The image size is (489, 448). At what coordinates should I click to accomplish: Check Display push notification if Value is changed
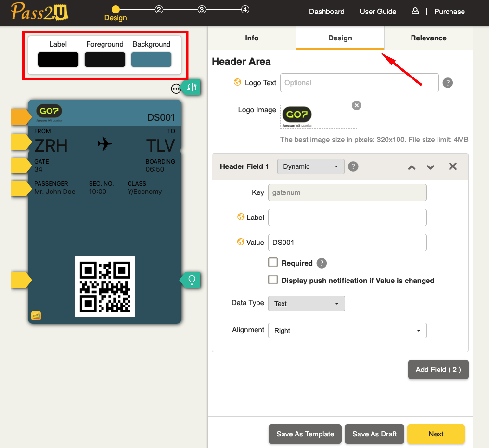coord(273,280)
